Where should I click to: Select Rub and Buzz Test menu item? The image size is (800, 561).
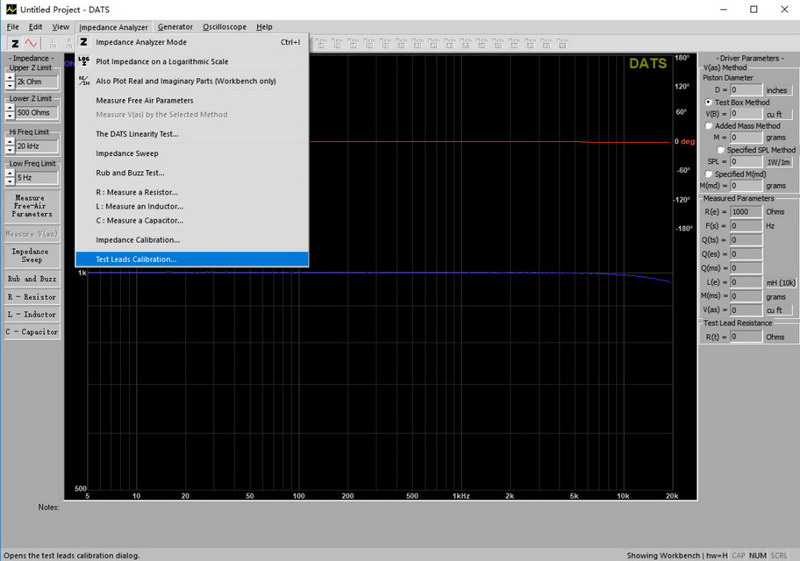(130, 173)
